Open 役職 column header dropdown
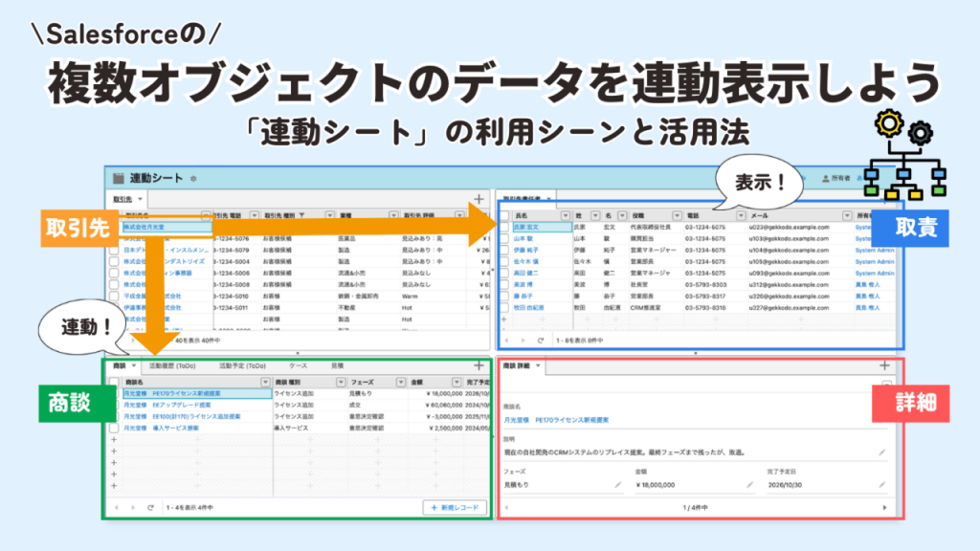This screenshot has height=551, width=980. coord(677,215)
